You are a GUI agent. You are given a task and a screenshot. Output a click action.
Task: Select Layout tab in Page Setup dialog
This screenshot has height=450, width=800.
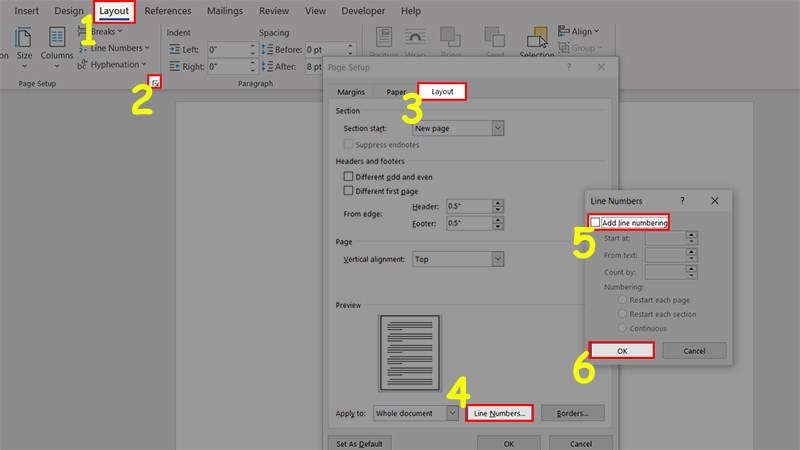point(442,91)
